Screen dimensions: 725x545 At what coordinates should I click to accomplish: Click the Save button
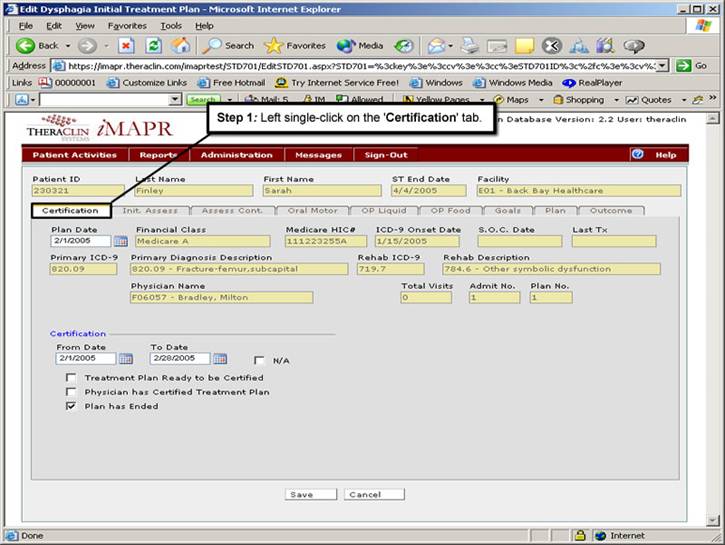[x=300, y=494]
